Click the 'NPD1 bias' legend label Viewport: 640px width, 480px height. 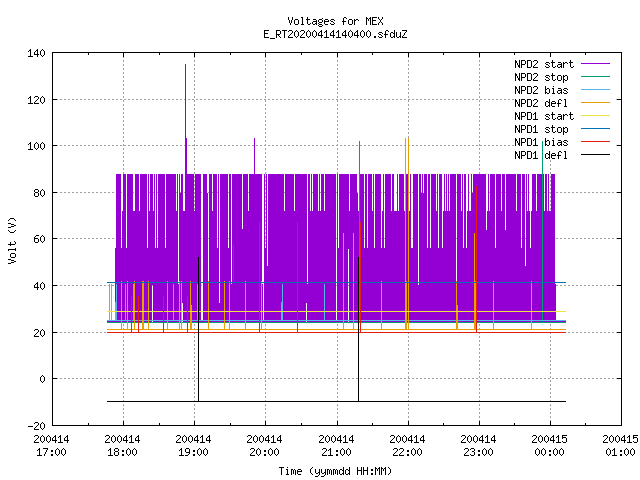click(541, 142)
